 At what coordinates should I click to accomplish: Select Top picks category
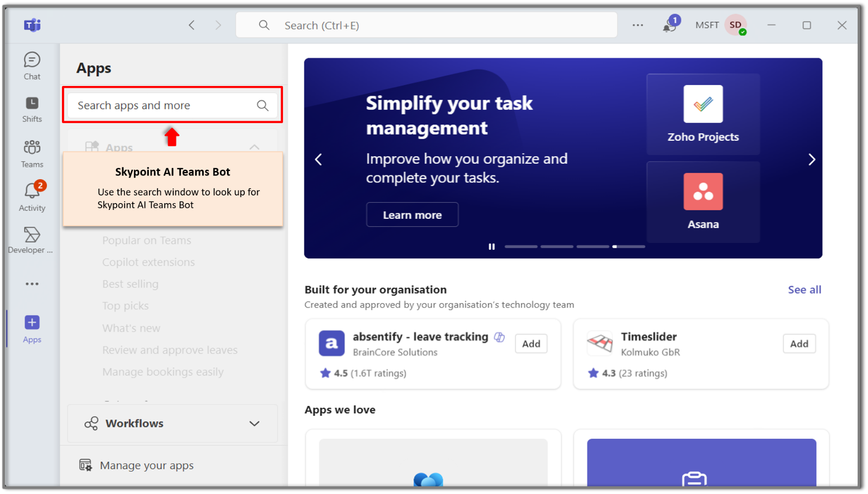coord(125,306)
